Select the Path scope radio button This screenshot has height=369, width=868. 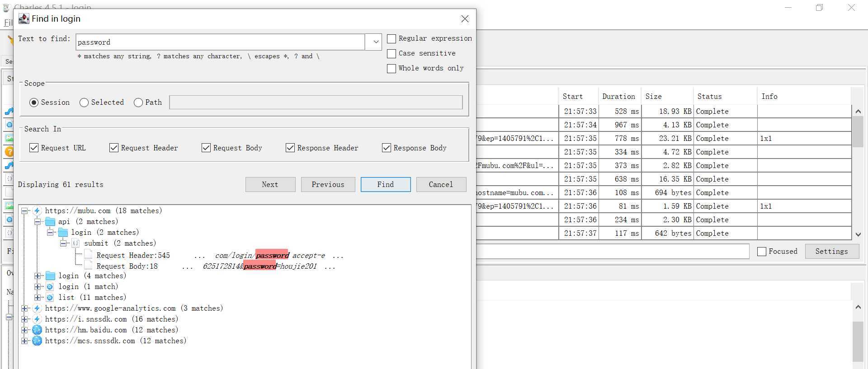click(138, 103)
